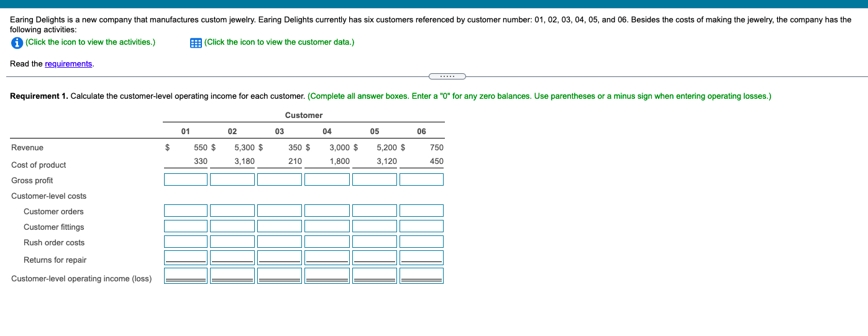Select Customer orders field for customer 02

(x=232, y=211)
